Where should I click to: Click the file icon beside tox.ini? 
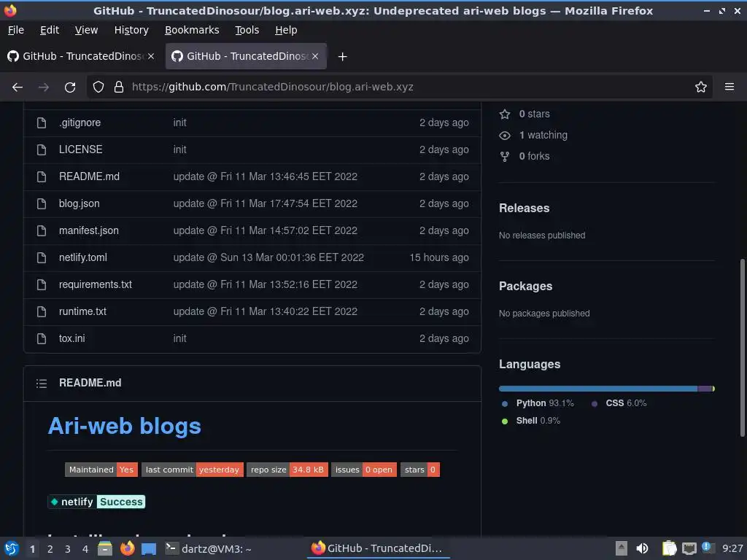click(x=42, y=338)
